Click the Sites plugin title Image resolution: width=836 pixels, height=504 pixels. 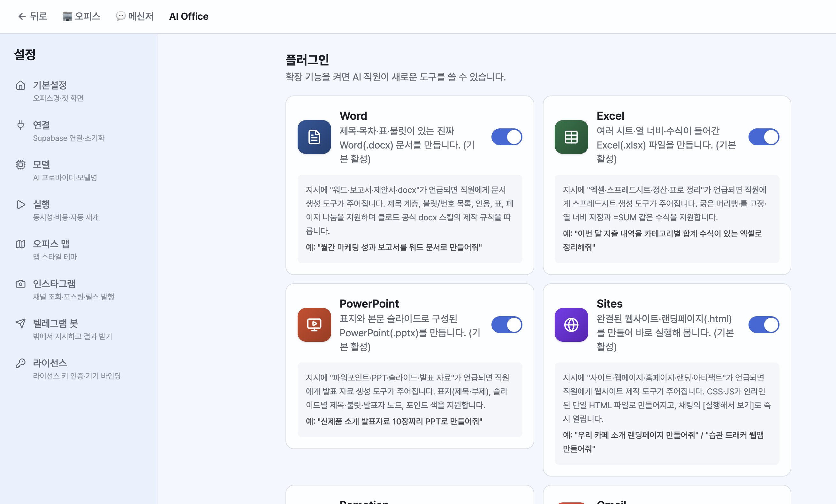[x=610, y=304]
